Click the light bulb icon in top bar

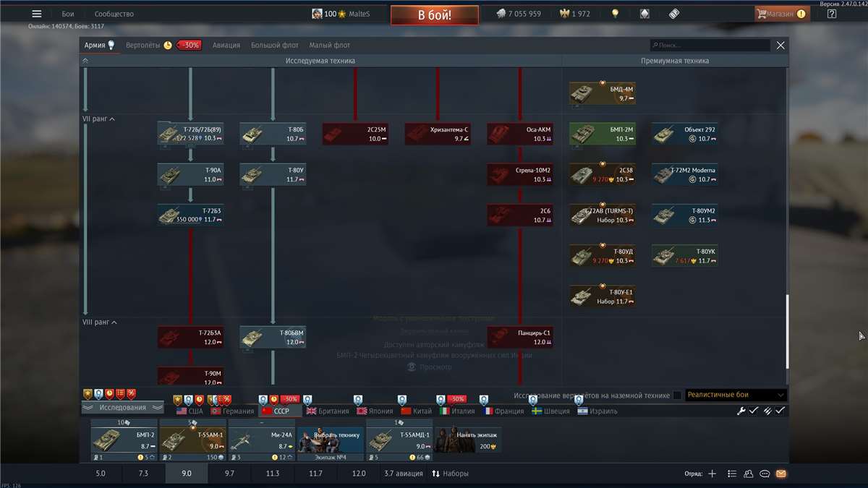615,14
